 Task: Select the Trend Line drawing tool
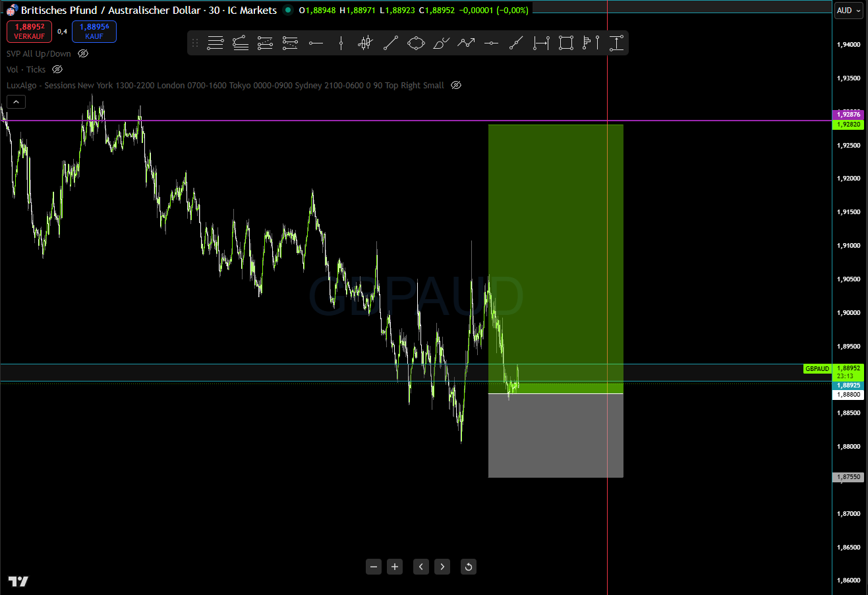(x=390, y=42)
